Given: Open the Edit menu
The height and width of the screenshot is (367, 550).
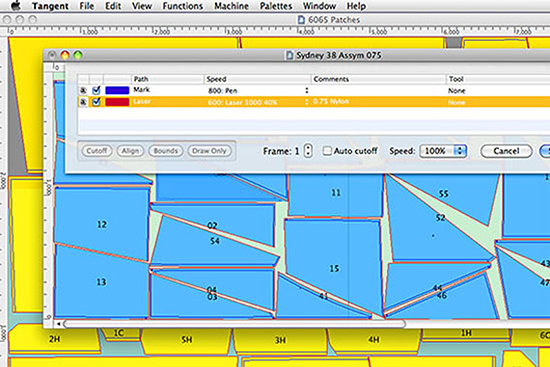Looking at the screenshot, I should click(x=113, y=6).
